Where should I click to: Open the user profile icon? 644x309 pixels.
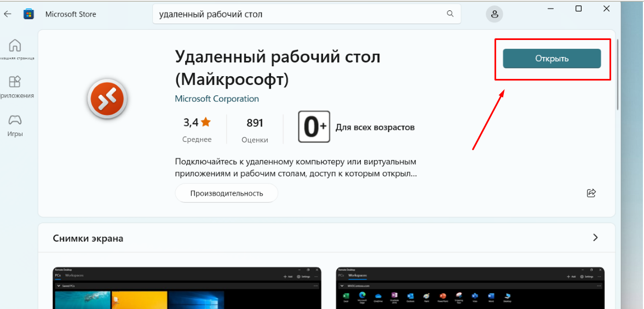[495, 14]
